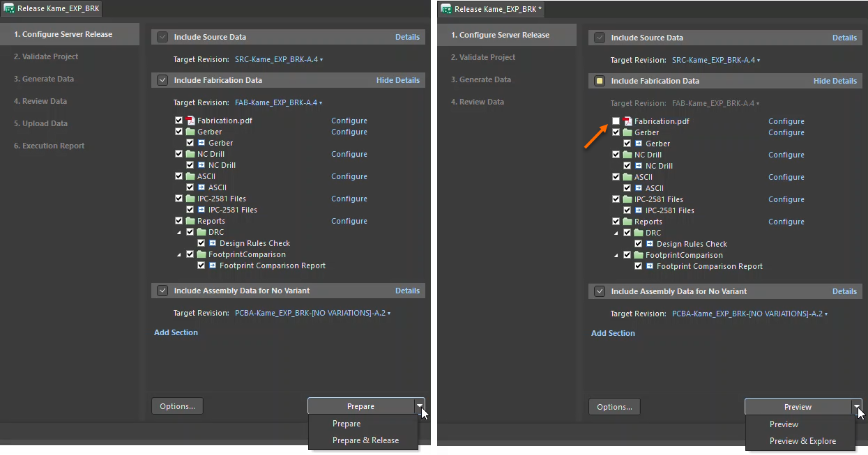Click the Gerber folder icon in right window
The image size is (868, 455).
tap(627, 132)
